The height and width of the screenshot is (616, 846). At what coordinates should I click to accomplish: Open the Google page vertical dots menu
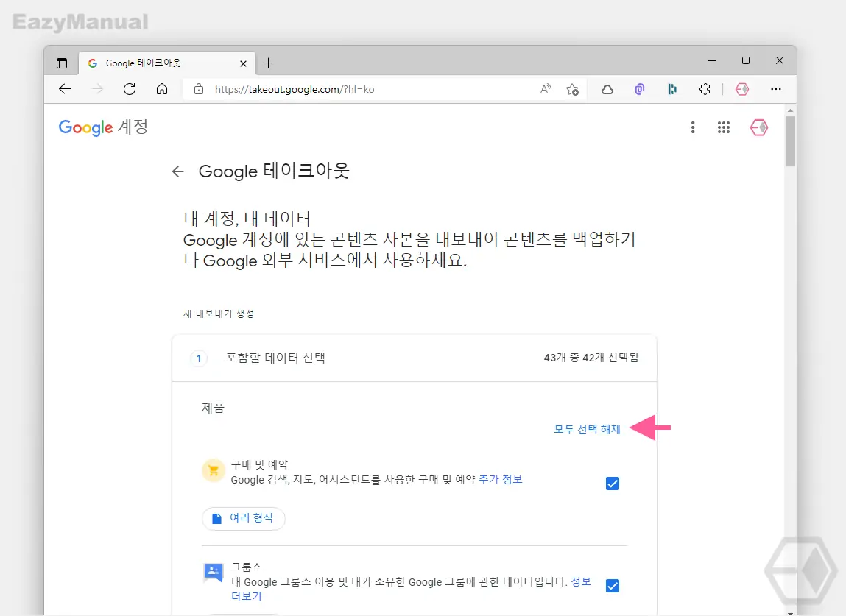coord(693,127)
